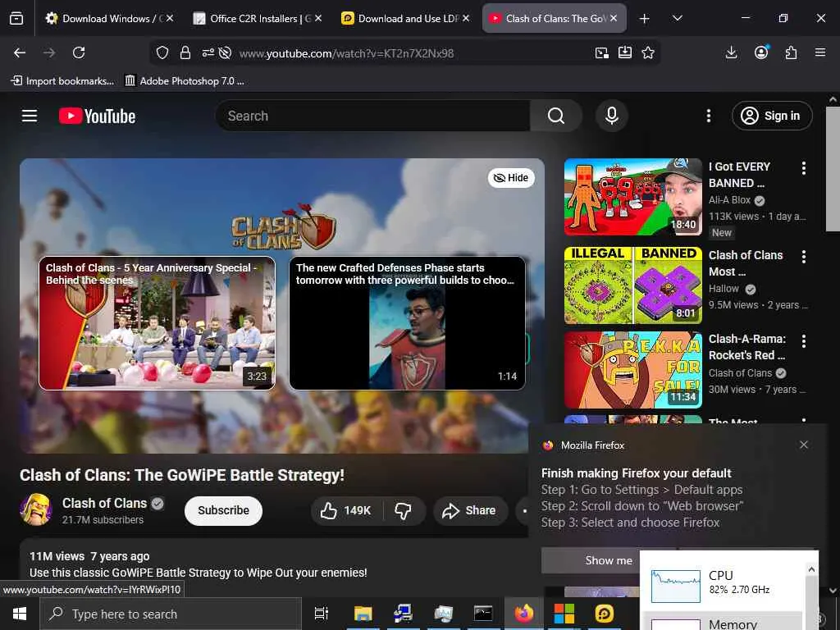This screenshot has width=840, height=630.
Task: Open the Clash of Clans channel name link
Action: (x=104, y=503)
